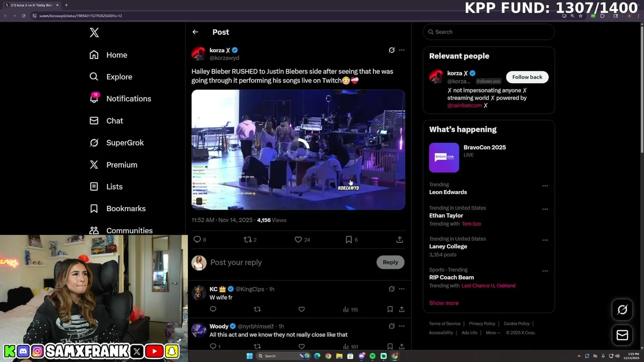
Task: Open more options on Woody's reply
Action: (401, 326)
